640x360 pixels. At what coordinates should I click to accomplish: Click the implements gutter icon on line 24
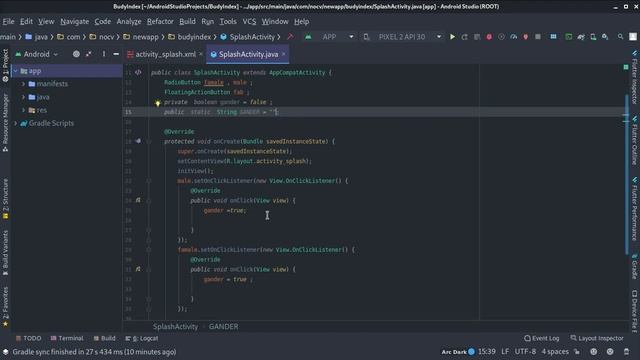click(x=138, y=200)
